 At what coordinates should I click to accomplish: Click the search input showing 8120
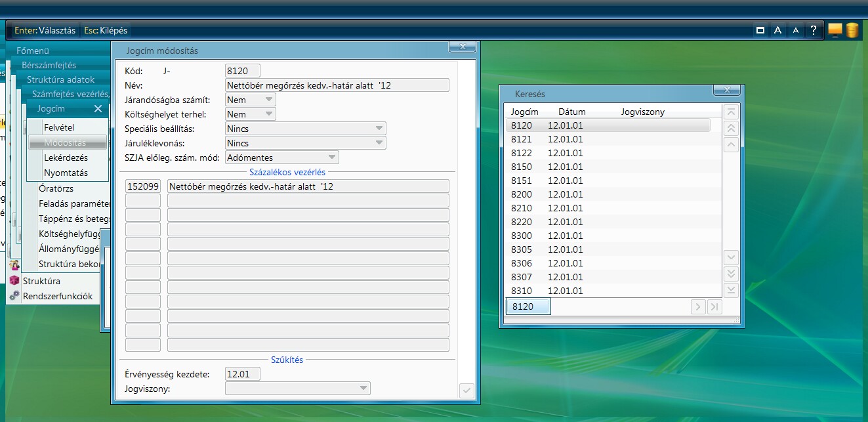coord(527,306)
